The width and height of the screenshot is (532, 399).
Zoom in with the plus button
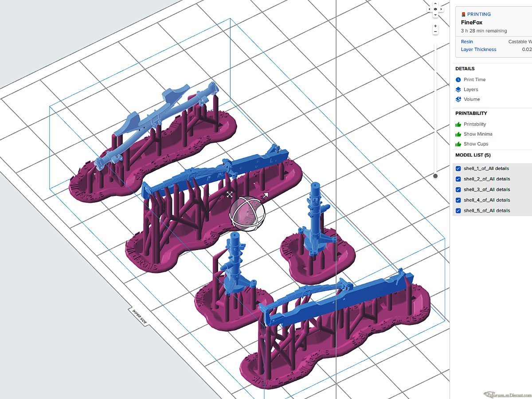(435, 26)
